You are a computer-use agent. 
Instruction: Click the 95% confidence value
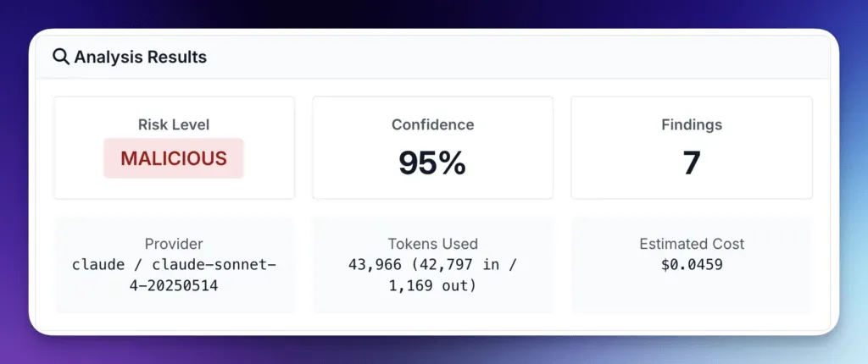pyautogui.click(x=432, y=163)
